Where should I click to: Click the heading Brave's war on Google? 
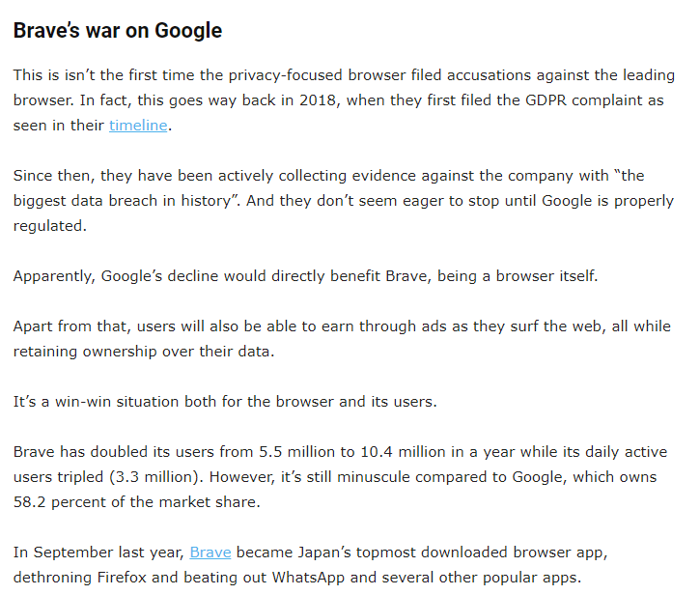pos(118,30)
